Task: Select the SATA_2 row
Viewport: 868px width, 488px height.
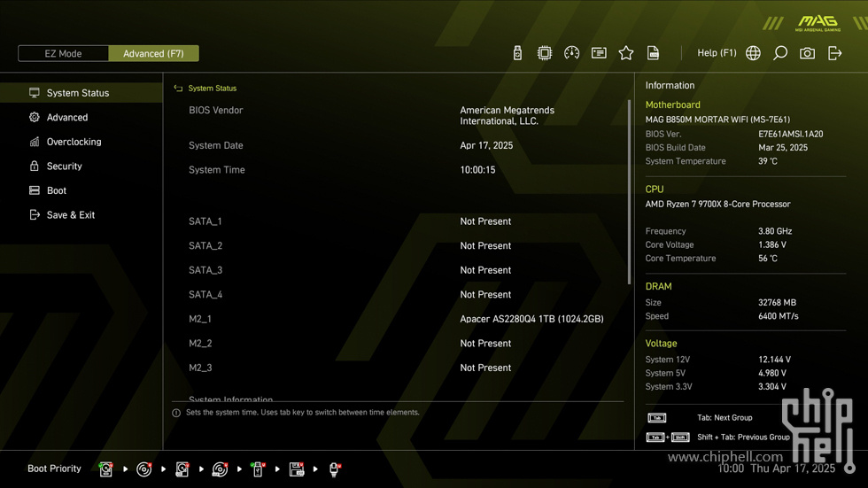Action: (399, 245)
